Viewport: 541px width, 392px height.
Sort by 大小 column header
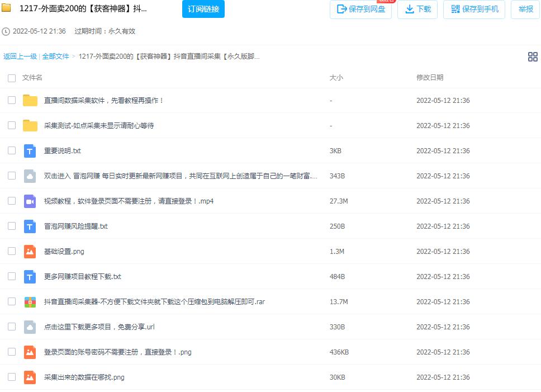(x=336, y=78)
